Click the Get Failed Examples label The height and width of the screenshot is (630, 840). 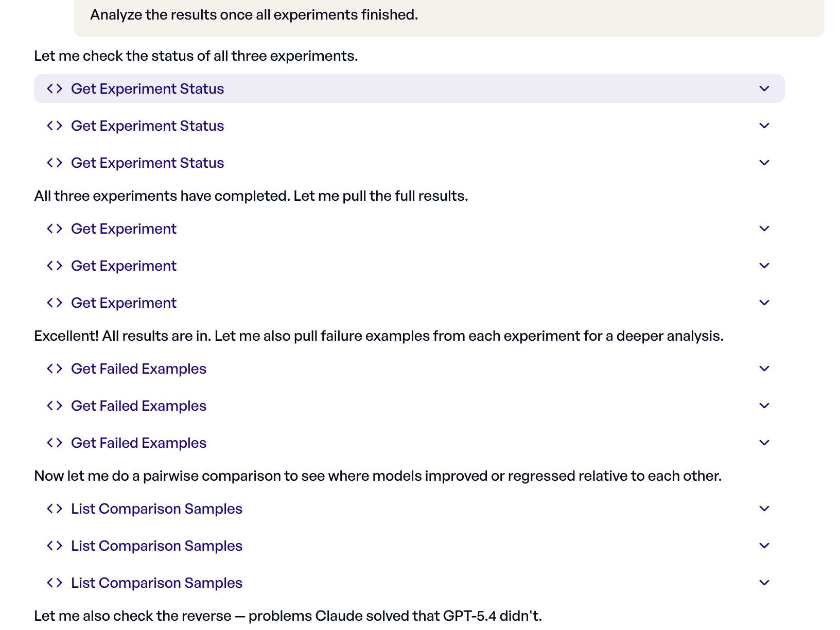click(138, 369)
